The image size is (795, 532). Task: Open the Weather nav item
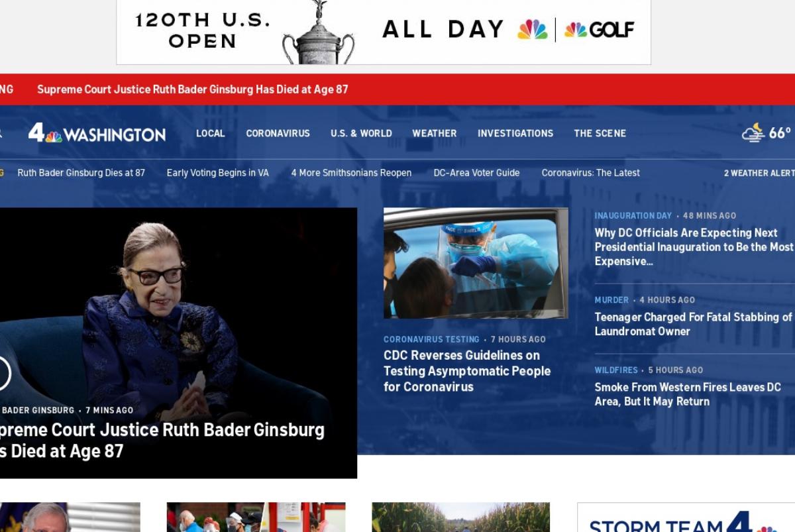tap(435, 133)
